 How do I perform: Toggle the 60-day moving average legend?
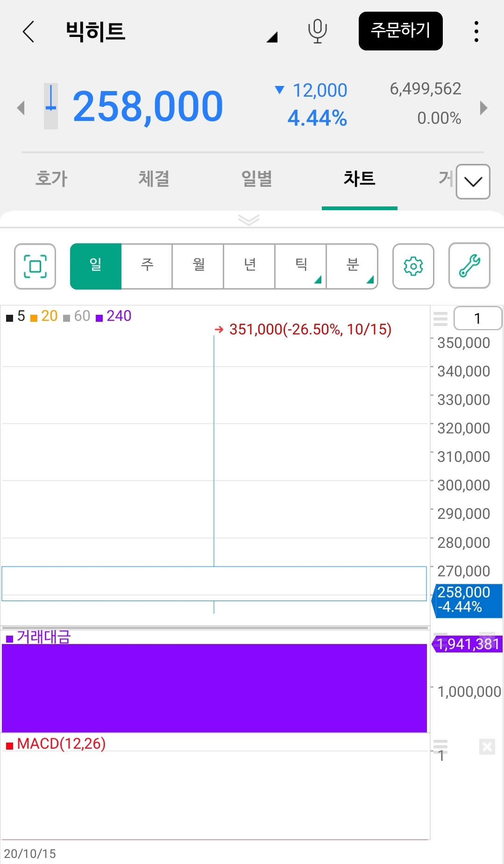pos(77,316)
